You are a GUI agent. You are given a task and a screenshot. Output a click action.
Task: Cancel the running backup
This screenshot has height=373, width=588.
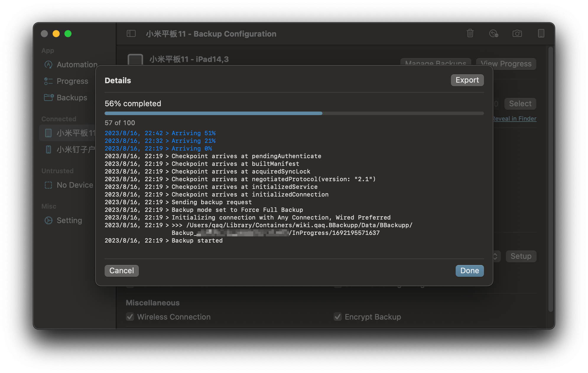tap(121, 271)
